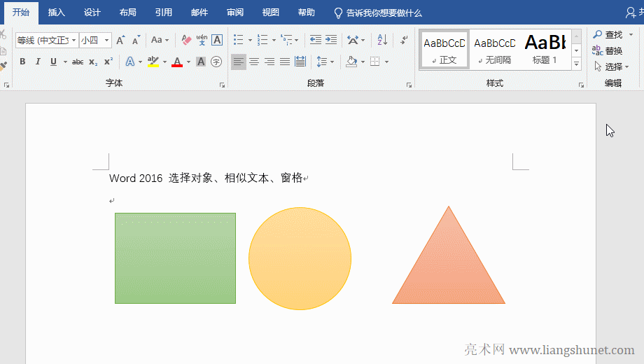Screen dimensions: 644x364
Task: Align text left
Action: click(238, 62)
